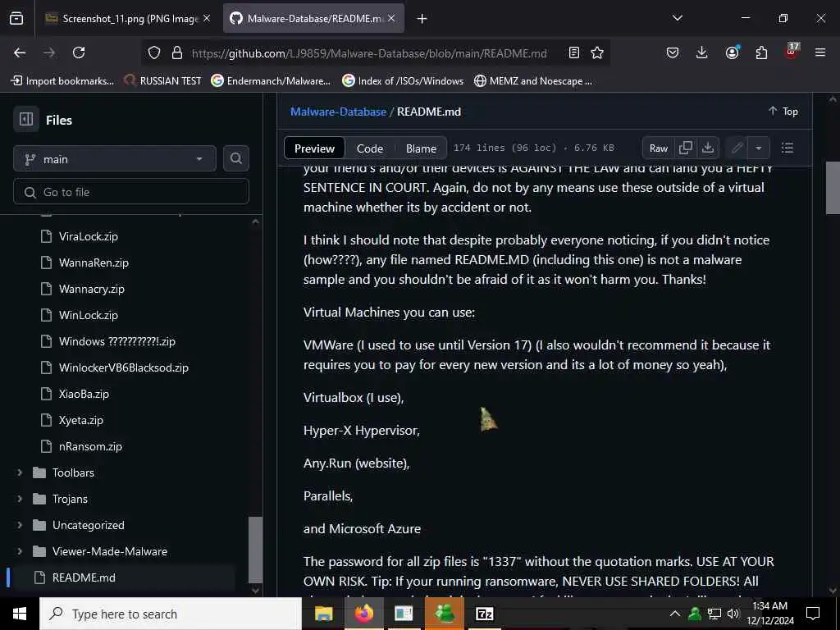Open the RUSSIAN TEST bookmark
The height and width of the screenshot is (630, 840).
click(x=163, y=81)
